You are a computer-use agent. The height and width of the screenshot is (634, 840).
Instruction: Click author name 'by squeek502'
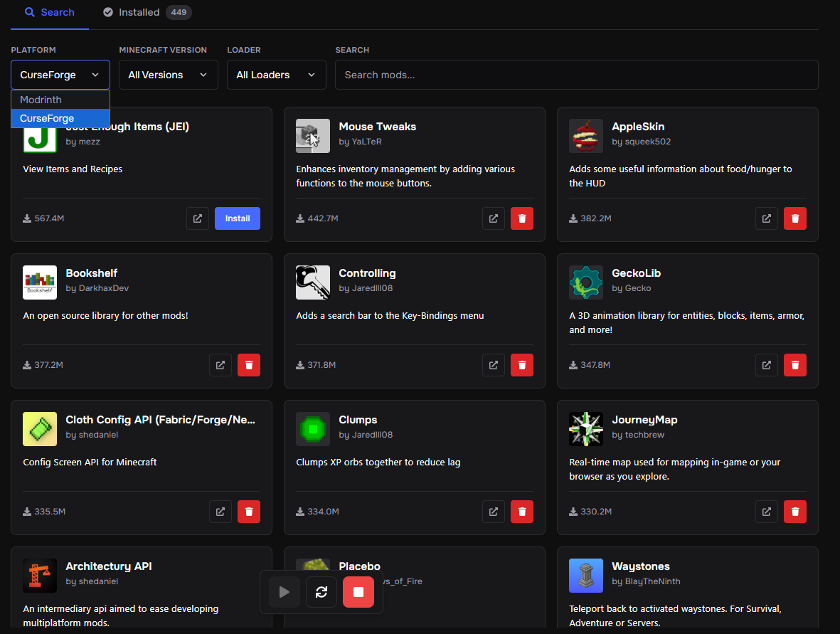coord(642,142)
